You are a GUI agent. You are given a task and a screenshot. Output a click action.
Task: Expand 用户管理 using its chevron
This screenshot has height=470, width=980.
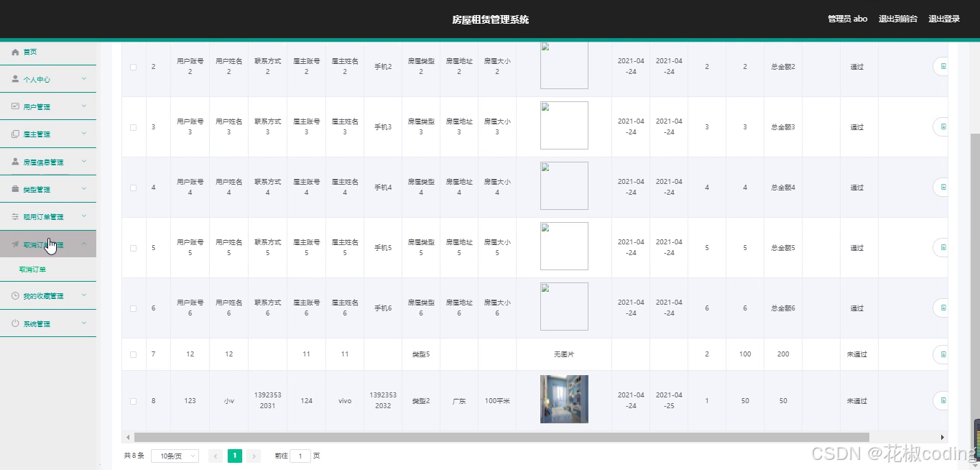coord(84,106)
